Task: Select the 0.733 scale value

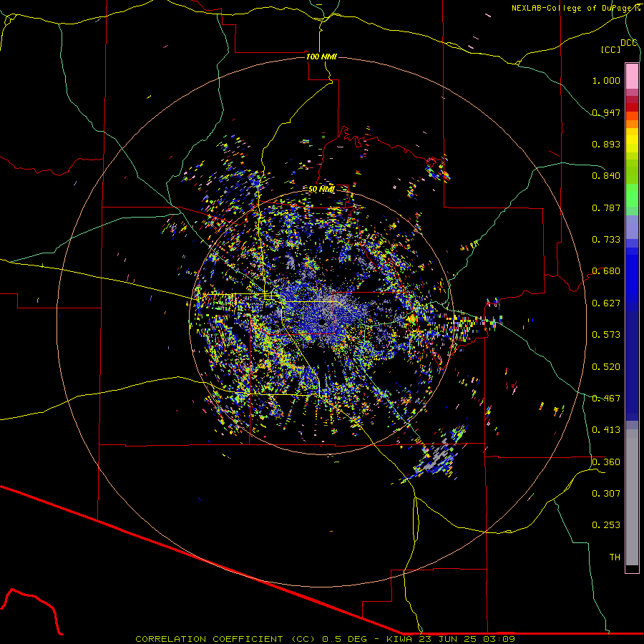Action: (x=606, y=240)
